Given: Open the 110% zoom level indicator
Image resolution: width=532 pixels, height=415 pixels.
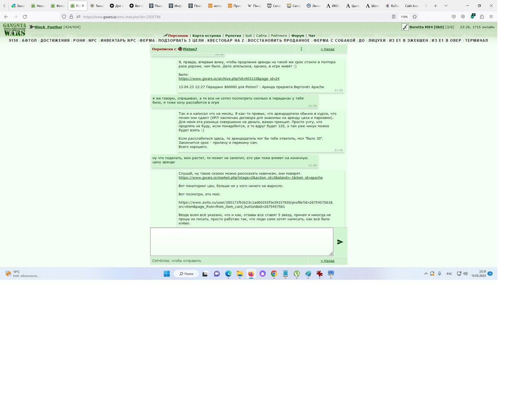Looking at the screenshot, I should point(404,17).
